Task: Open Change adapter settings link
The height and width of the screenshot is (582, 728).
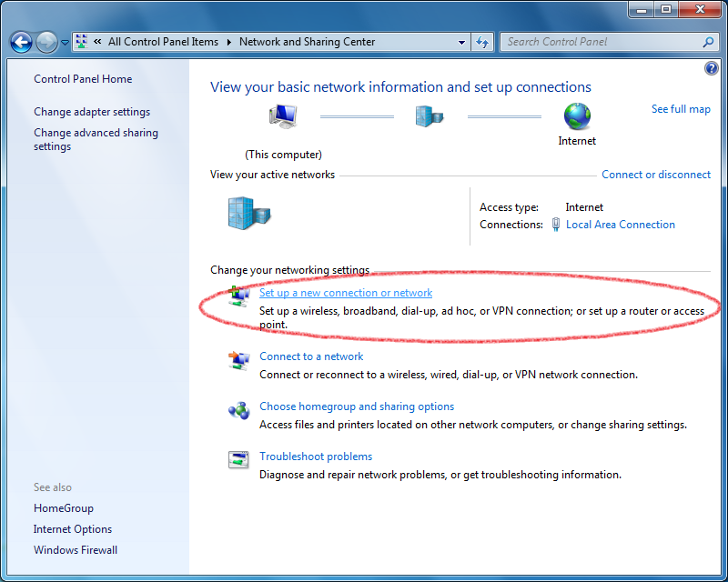Action: point(92,112)
